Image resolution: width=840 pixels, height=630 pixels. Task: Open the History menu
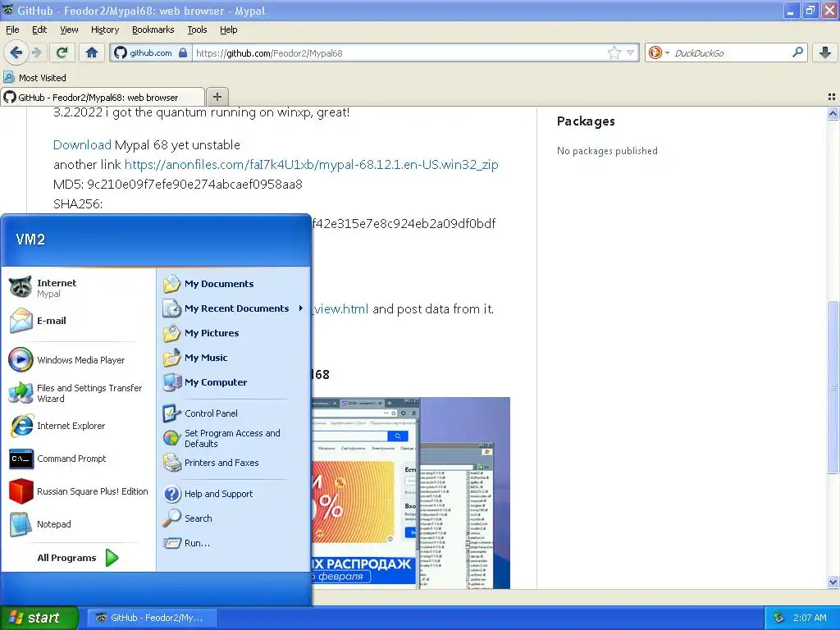point(104,30)
